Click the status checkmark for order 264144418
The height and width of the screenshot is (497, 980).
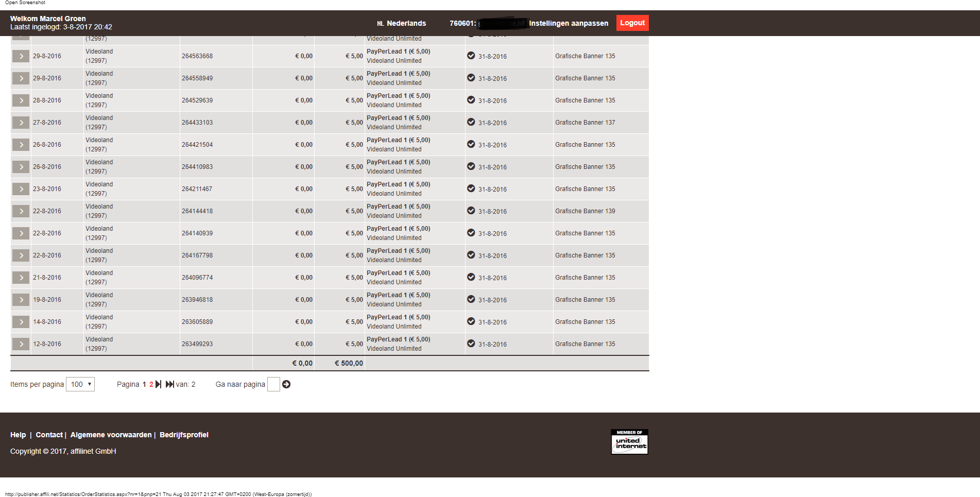coord(471,211)
